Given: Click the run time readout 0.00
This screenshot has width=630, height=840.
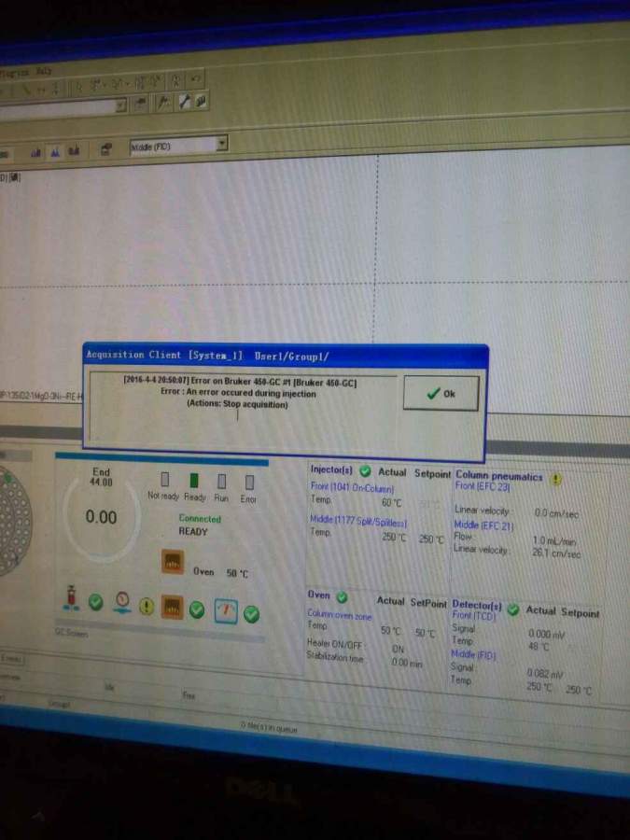Looking at the screenshot, I should 101,517.
